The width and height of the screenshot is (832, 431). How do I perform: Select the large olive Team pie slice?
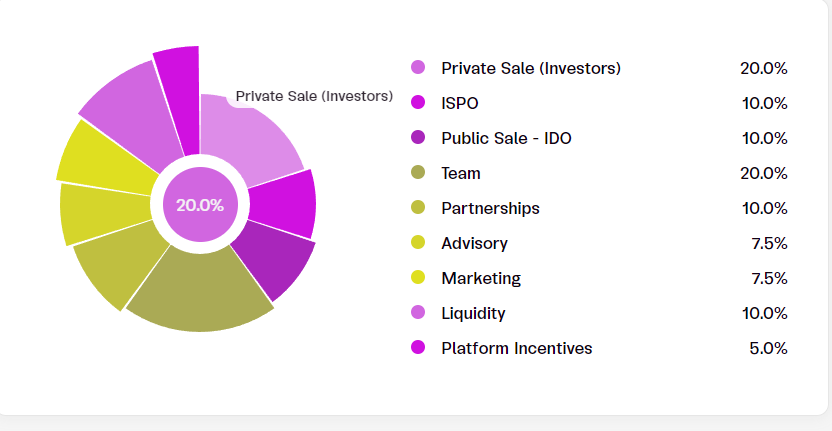[x=200, y=290]
